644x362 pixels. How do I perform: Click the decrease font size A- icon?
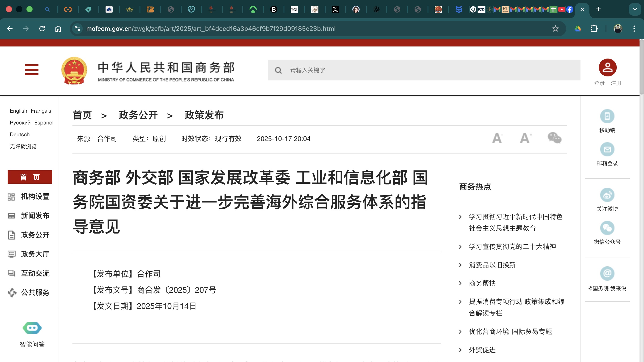[497, 138]
